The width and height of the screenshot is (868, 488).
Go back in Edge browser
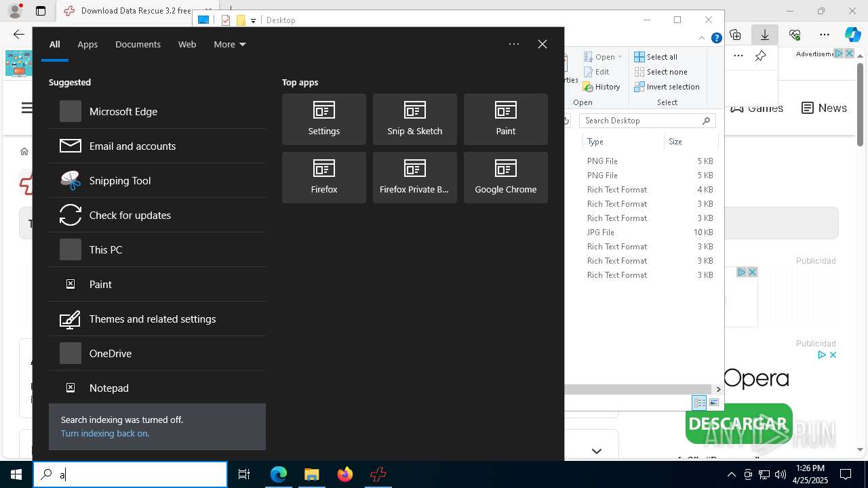[19, 35]
